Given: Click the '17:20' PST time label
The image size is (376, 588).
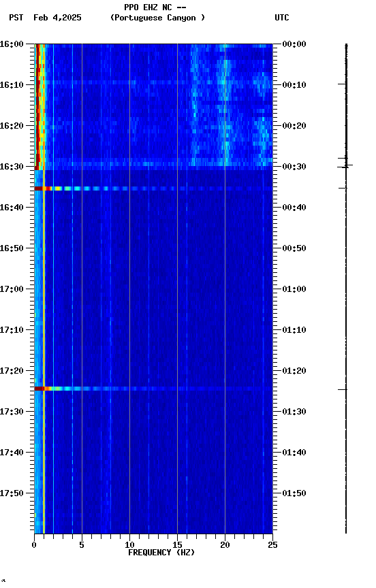Looking at the screenshot, I should coord(12,371).
